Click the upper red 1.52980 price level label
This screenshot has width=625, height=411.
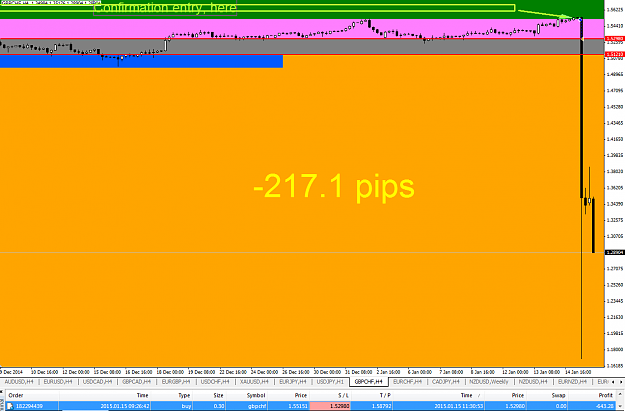(615, 39)
